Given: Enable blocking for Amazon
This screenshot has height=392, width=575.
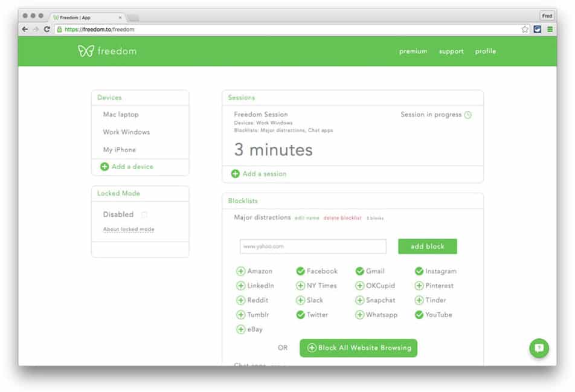Looking at the screenshot, I should click(240, 271).
